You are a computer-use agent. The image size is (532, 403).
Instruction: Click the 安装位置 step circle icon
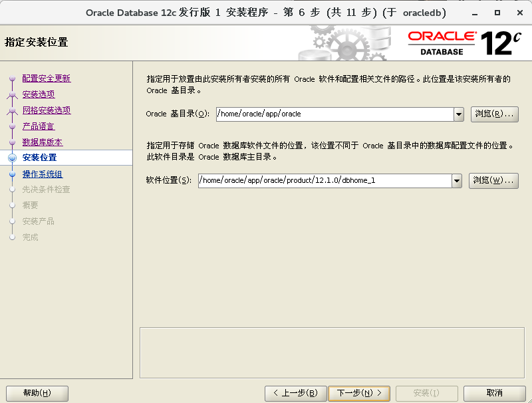(12, 158)
